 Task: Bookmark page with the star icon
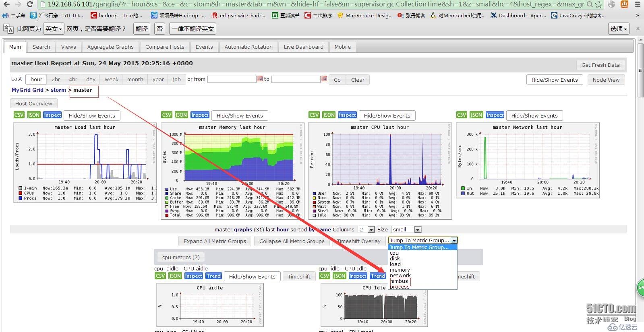598,4
